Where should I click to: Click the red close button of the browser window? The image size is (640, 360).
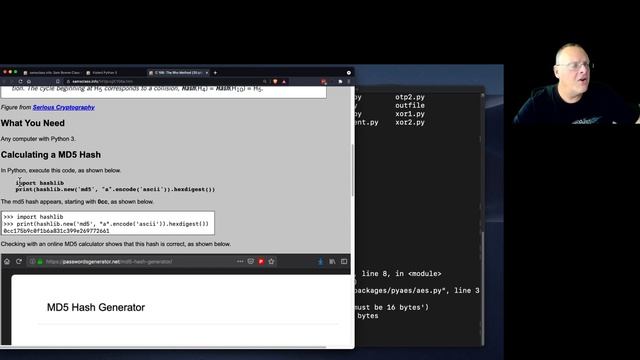point(5,72)
